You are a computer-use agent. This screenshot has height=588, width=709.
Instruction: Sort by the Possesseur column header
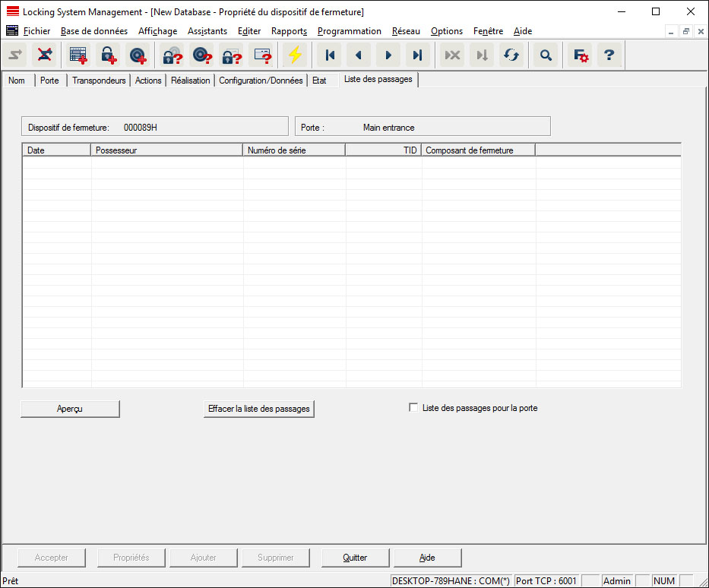166,150
